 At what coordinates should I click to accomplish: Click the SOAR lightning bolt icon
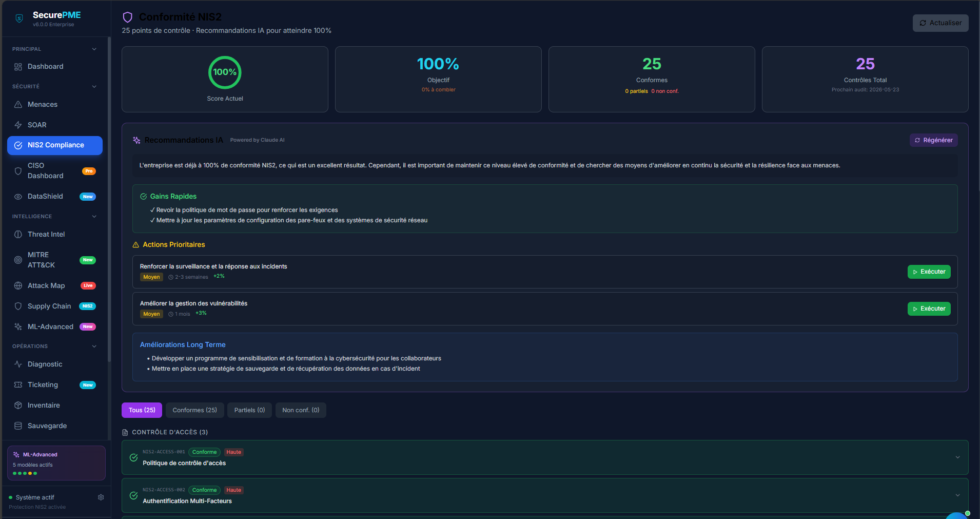[18, 125]
